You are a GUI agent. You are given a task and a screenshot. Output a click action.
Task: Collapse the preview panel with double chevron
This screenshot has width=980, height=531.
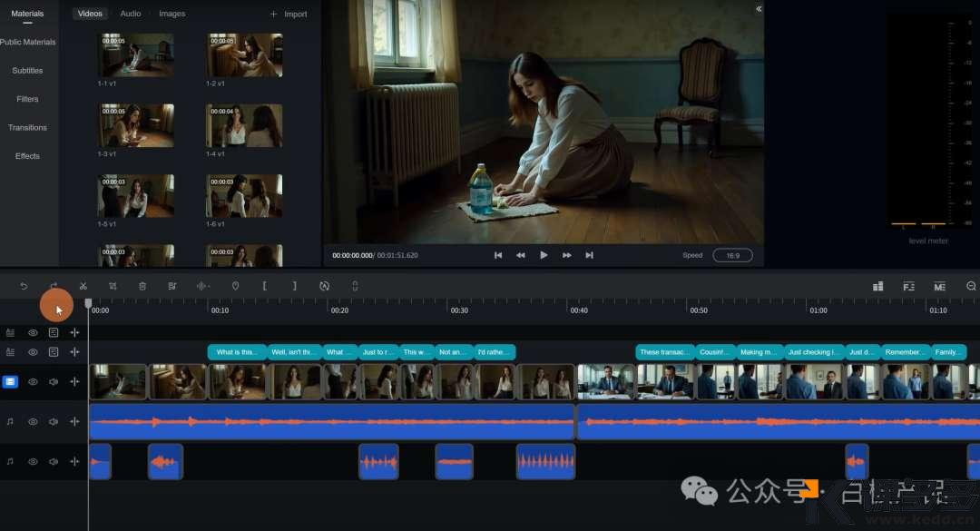click(x=759, y=9)
